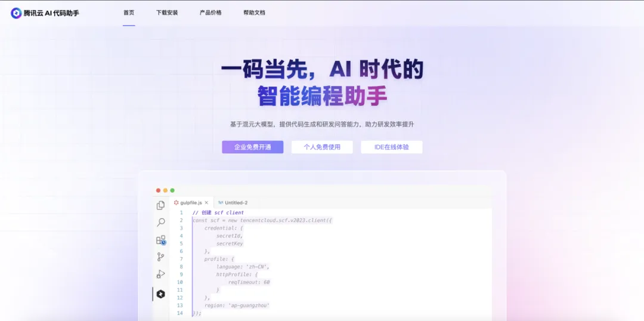Viewport: 644px width, 321px height.
Task: Click 'profile: {' code line
Action: (x=219, y=259)
